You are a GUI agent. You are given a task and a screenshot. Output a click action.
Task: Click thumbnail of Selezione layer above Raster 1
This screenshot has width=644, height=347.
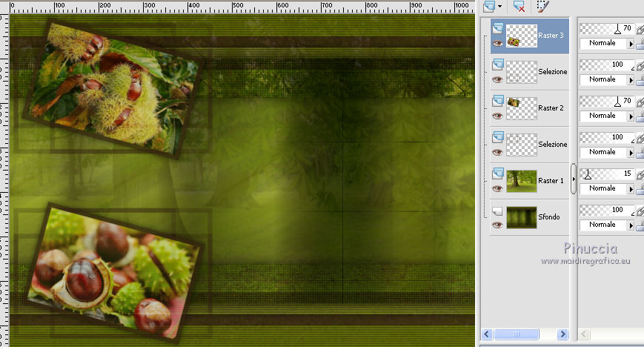point(522,145)
